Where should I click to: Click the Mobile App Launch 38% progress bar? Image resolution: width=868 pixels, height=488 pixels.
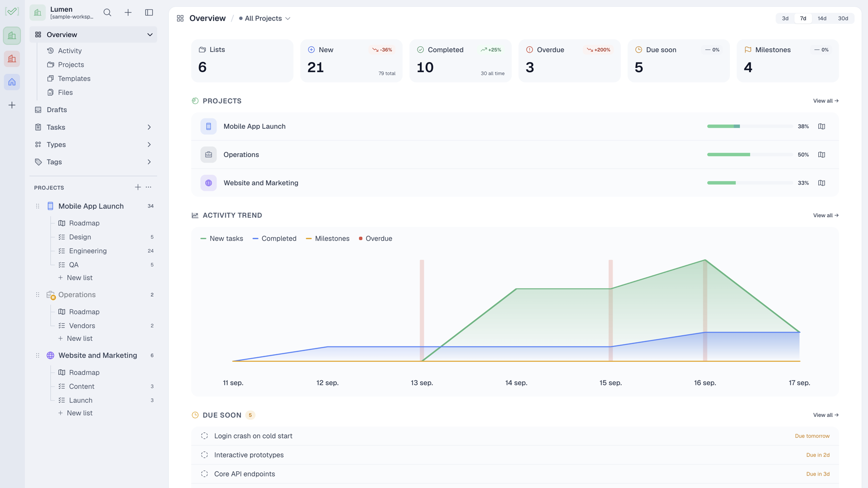coord(750,126)
